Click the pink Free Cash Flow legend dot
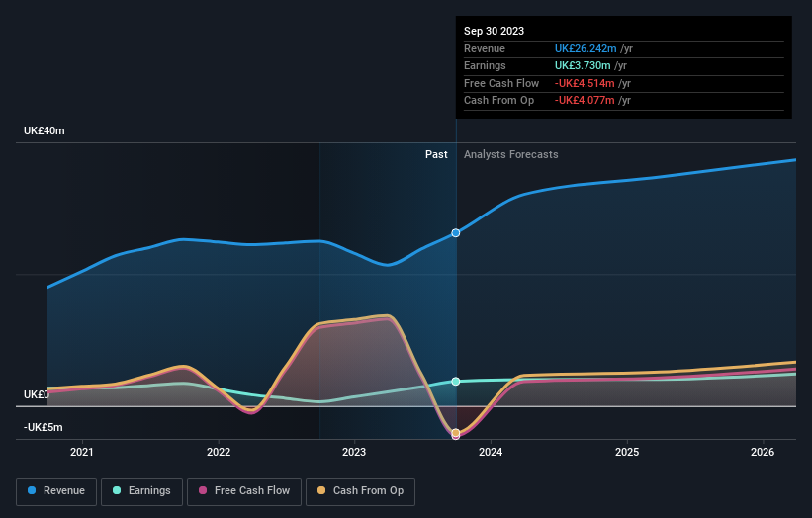The image size is (812, 518). [203, 490]
